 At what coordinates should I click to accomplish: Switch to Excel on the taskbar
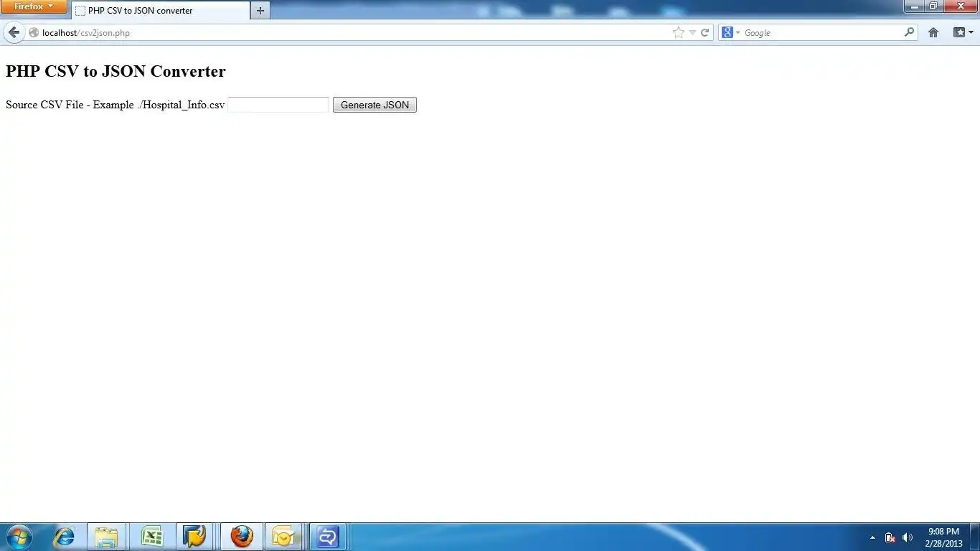pyautogui.click(x=151, y=537)
